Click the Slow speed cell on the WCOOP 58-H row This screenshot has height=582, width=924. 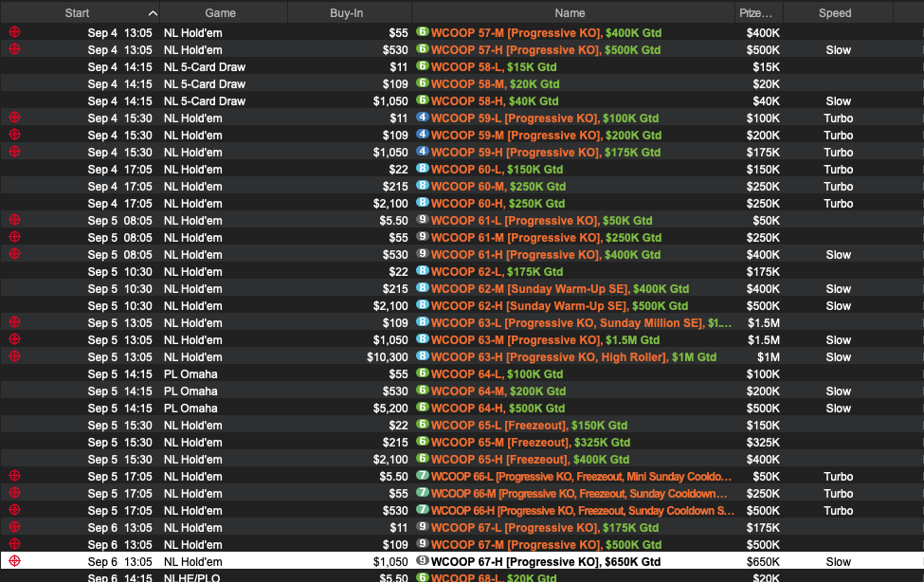838,101
